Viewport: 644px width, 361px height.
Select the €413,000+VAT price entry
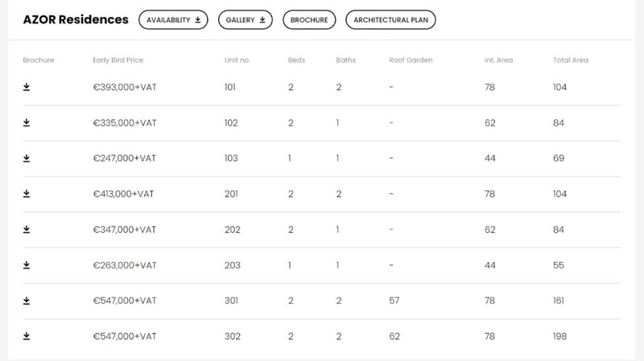pyautogui.click(x=123, y=193)
